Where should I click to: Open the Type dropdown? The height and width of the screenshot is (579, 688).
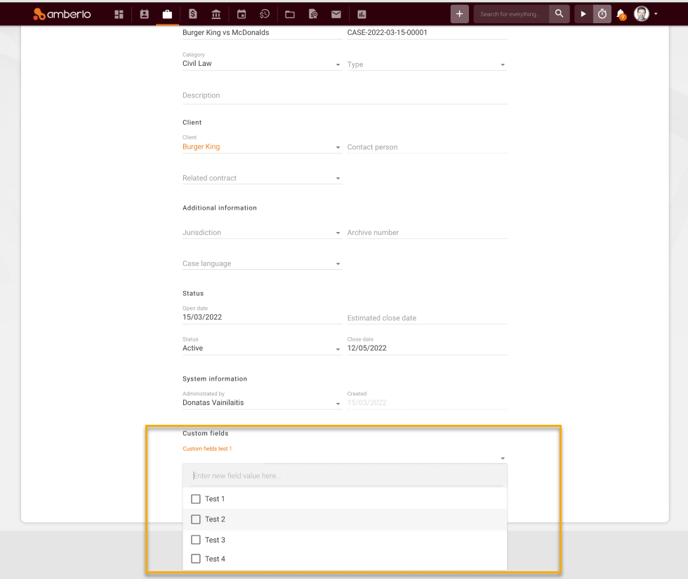point(427,64)
